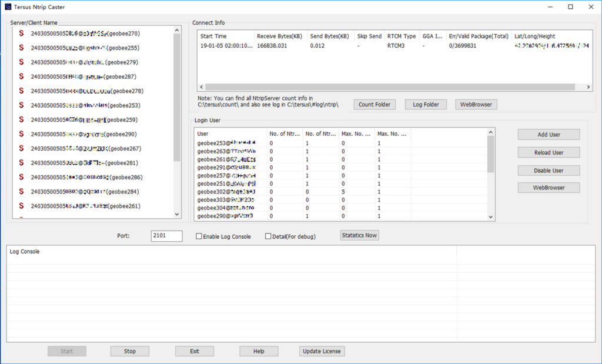The width and height of the screenshot is (602, 364).
Task: Click inside the Port input field
Action: (x=166, y=236)
